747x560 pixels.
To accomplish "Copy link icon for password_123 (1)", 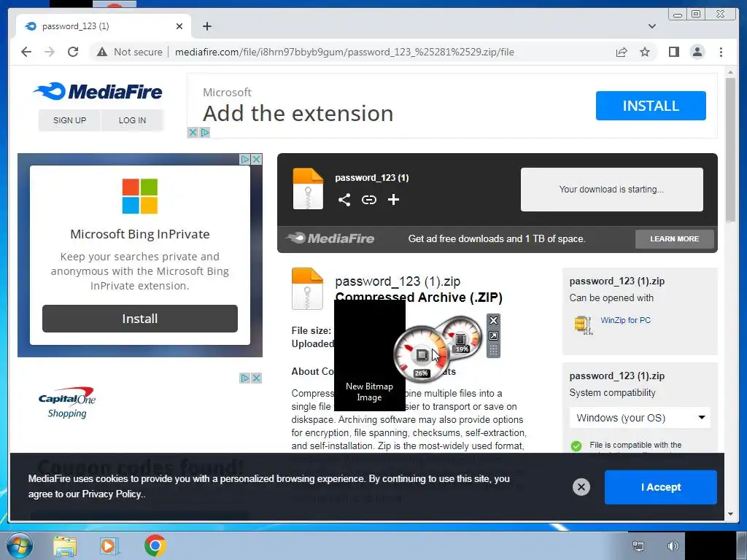I will pyautogui.click(x=368, y=200).
